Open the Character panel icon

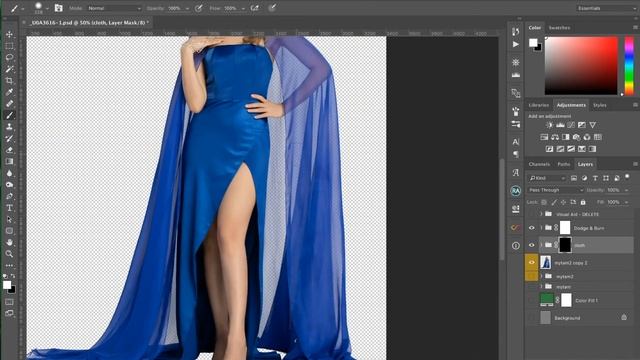click(x=516, y=142)
